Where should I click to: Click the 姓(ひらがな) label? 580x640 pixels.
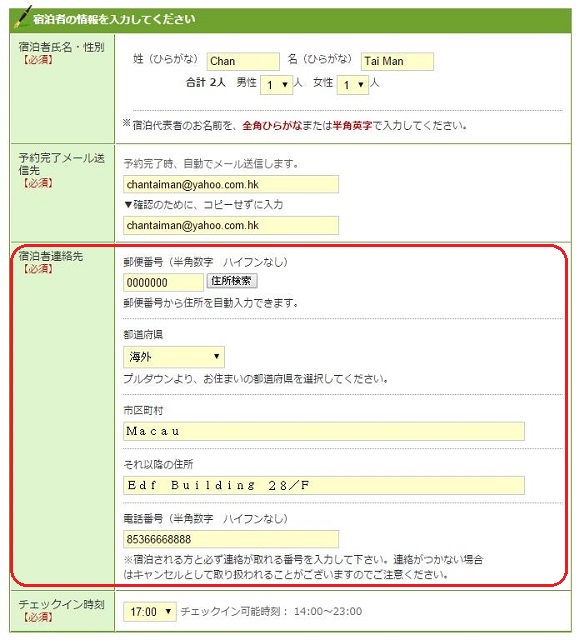point(165,59)
